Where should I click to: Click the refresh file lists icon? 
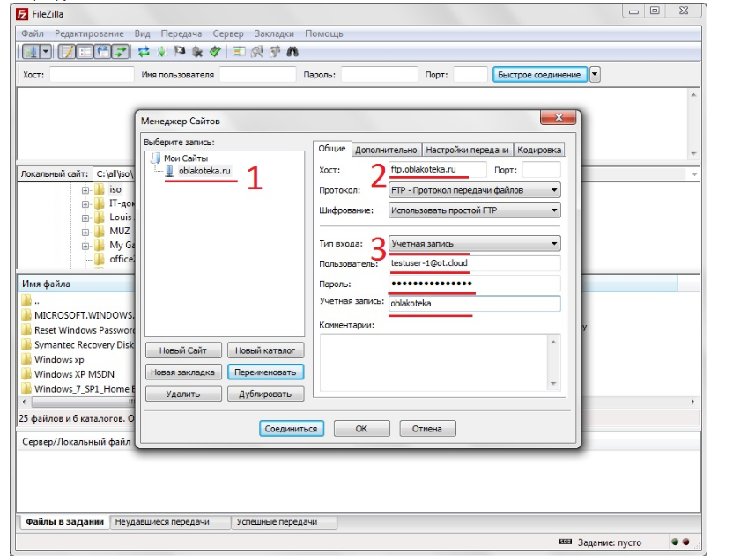click(144, 52)
